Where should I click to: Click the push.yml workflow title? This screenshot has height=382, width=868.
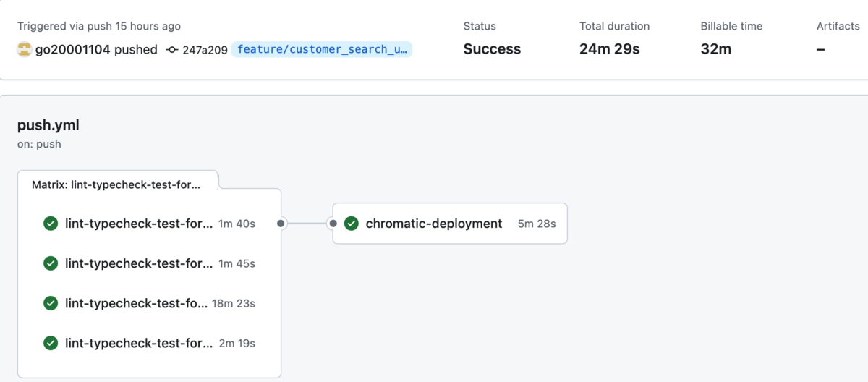click(x=48, y=125)
